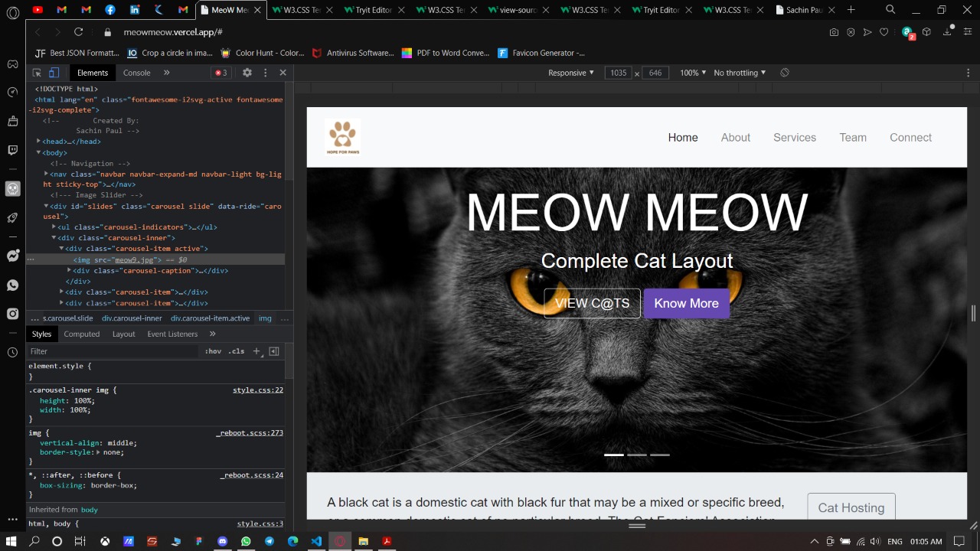Viewport: 980px width, 551px height.
Task: Select the second carousel slide indicator
Action: 637,455
